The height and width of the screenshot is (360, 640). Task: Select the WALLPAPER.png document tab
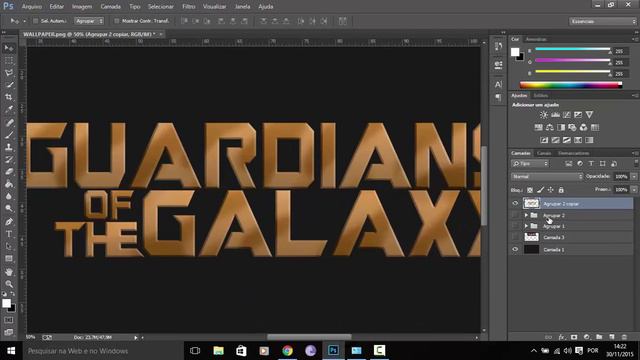coord(89,34)
